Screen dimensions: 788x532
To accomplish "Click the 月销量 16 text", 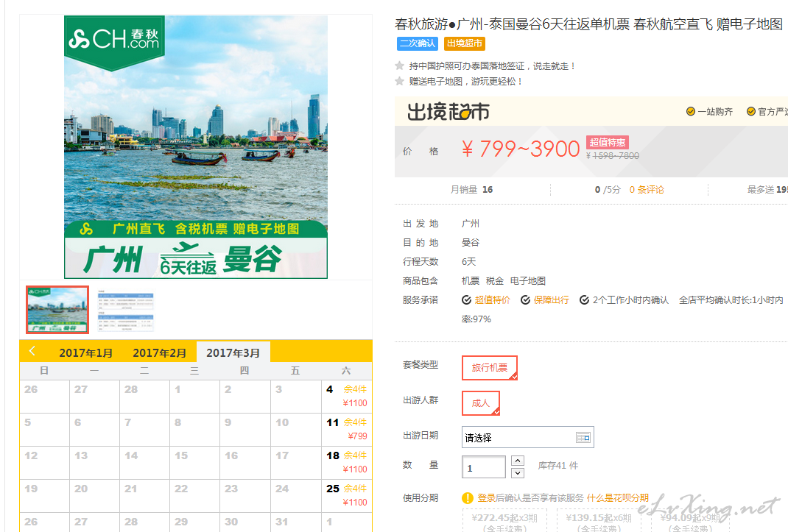I will pos(471,189).
